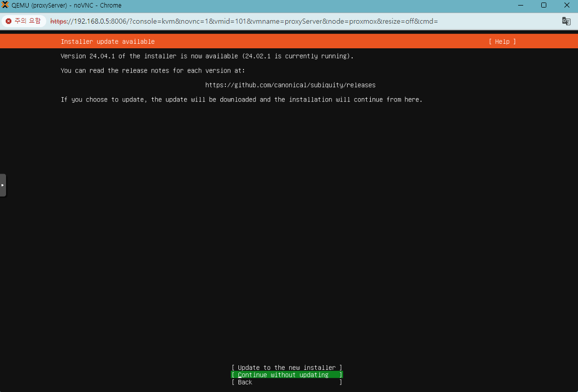Screen dimensions: 578x392
Task: Expand the noVNC control panel handle
Action: pyautogui.click(x=3, y=185)
